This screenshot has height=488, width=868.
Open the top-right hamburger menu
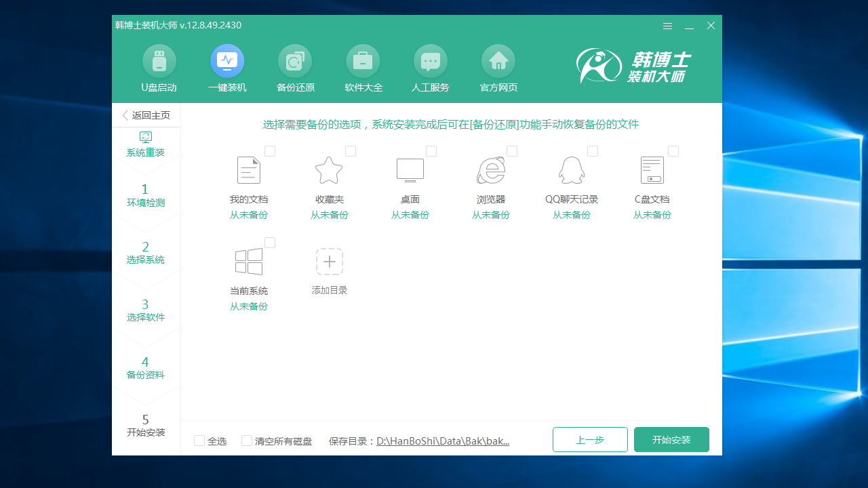pos(667,26)
